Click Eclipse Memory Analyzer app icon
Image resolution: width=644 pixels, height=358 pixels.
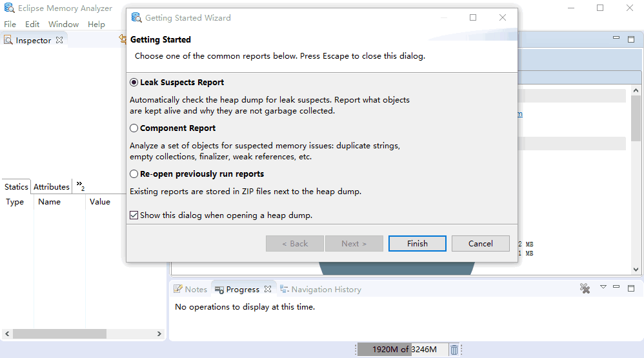[9, 8]
